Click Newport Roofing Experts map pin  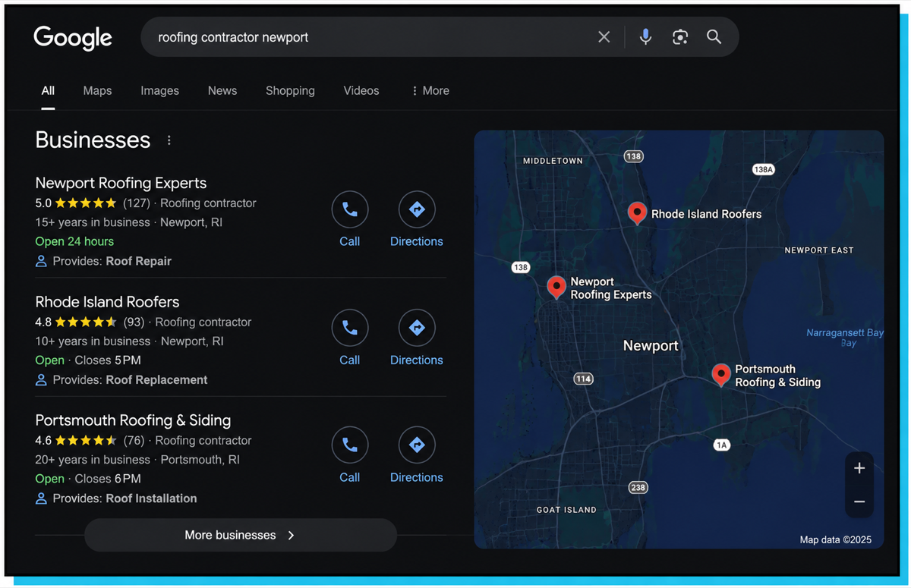click(x=556, y=287)
